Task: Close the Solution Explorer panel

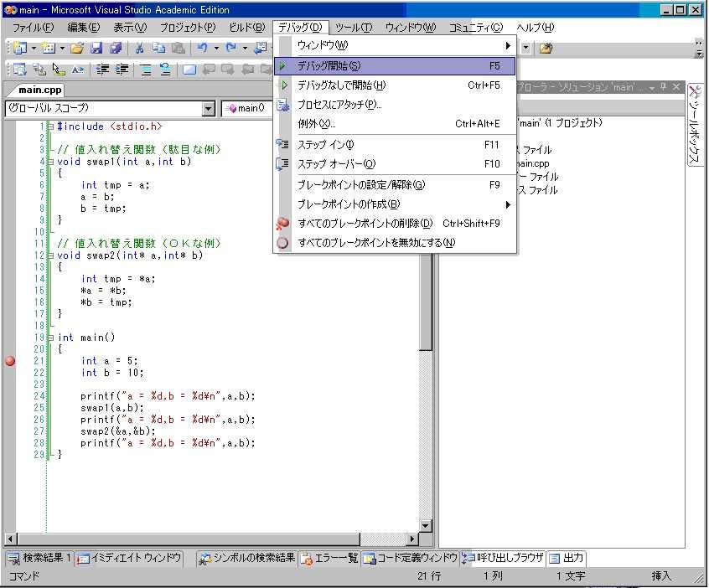Action: click(676, 86)
